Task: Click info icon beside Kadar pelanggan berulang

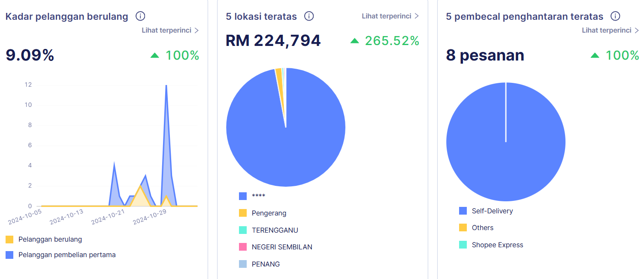Action: pyautogui.click(x=140, y=16)
